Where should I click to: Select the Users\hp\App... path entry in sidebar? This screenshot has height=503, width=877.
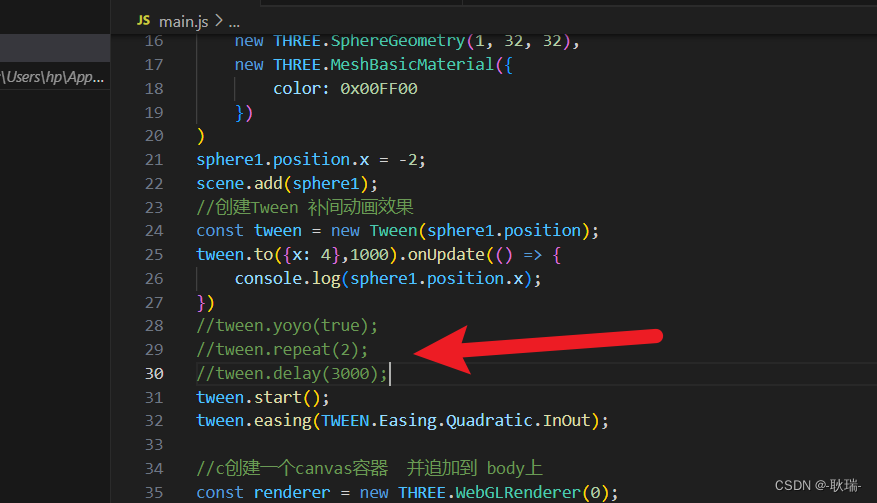[52, 77]
